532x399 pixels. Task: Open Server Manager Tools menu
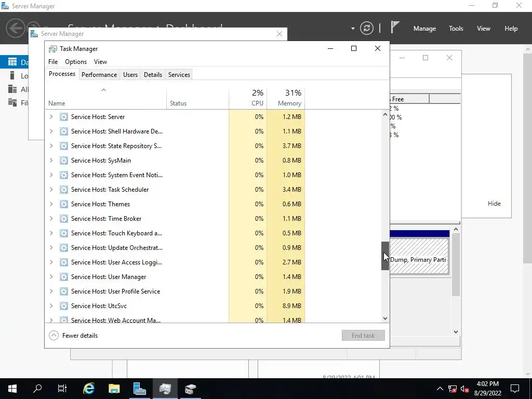pos(456,29)
